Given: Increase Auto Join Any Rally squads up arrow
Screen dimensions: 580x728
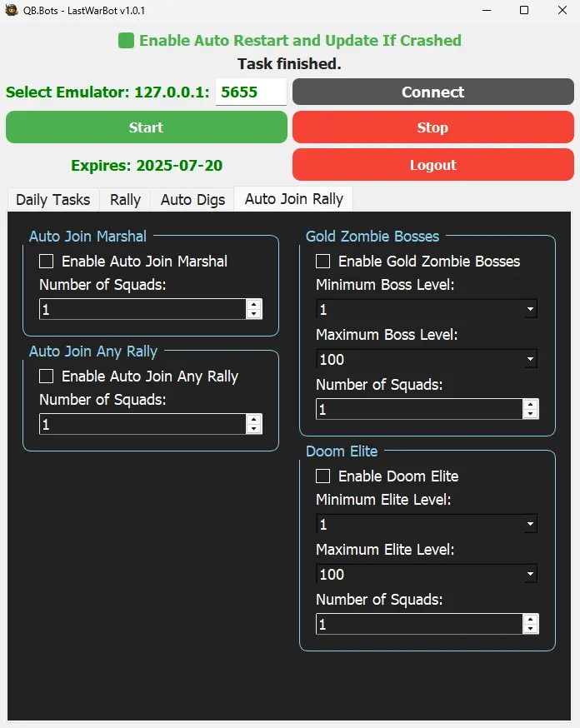Looking at the screenshot, I should tap(253, 419).
